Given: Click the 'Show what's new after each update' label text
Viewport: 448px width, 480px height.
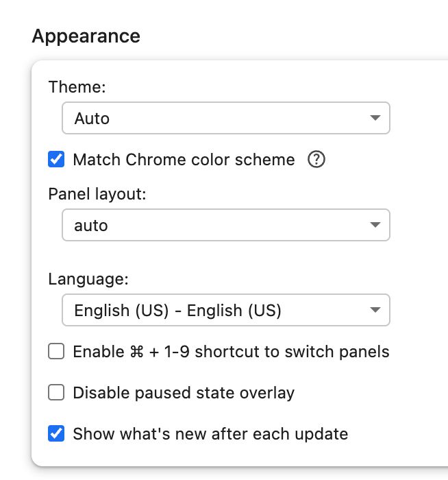Looking at the screenshot, I should pyautogui.click(x=210, y=434).
